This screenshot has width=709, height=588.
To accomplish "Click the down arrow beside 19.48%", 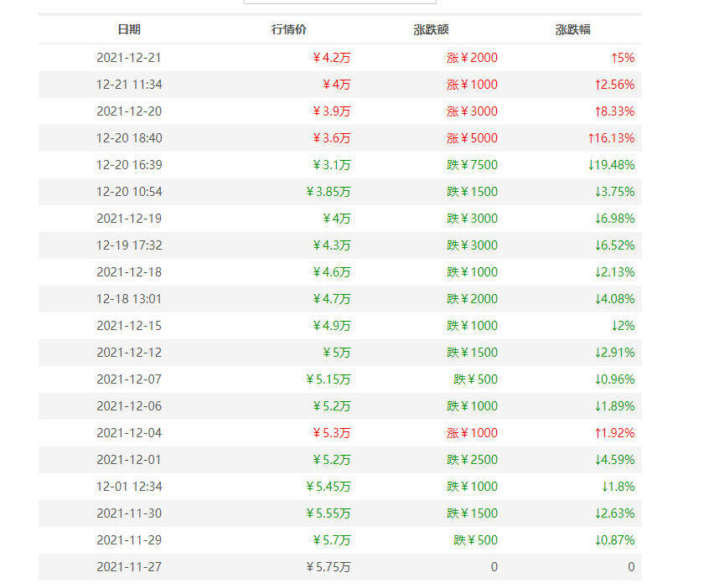I will [x=591, y=165].
